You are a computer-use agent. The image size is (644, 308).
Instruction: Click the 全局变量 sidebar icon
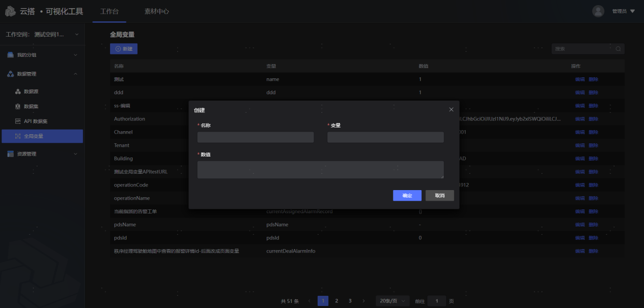[18, 136]
